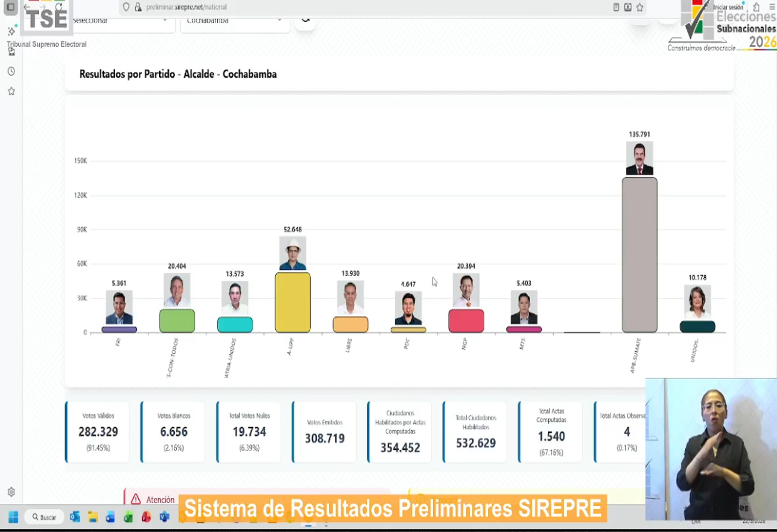
Task: Launch Excel from the taskbar
Action: click(x=128, y=517)
